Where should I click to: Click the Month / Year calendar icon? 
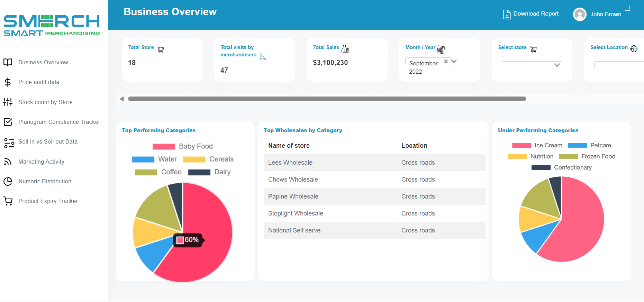(x=441, y=49)
